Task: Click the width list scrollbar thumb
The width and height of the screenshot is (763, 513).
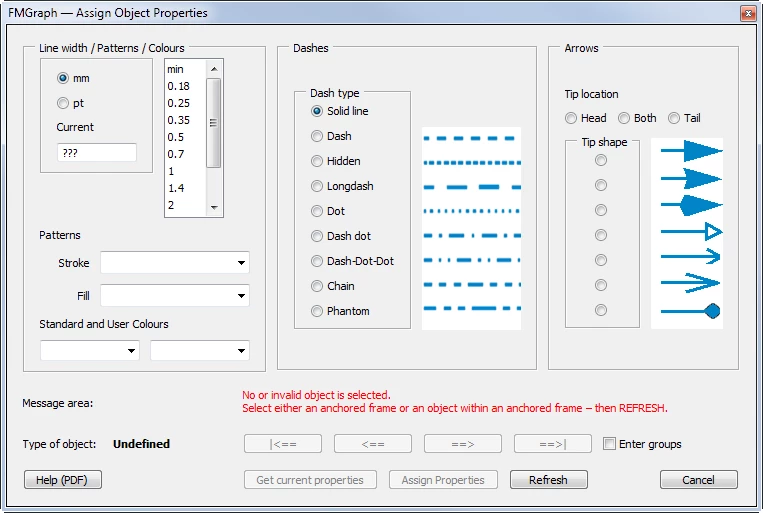Action: pyautogui.click(x=214, y=123)
